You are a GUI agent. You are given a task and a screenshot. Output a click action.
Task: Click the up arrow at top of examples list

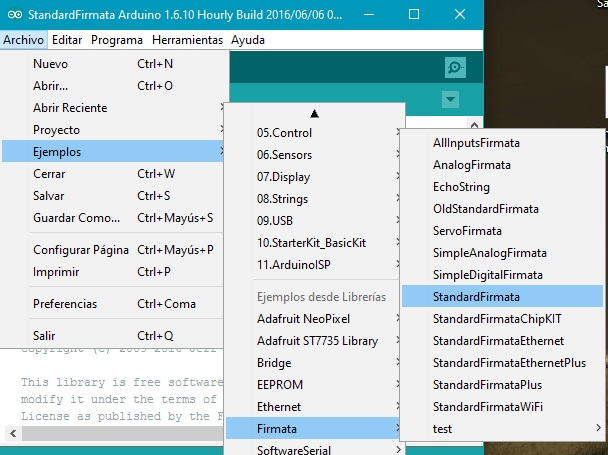coord(314,114)
